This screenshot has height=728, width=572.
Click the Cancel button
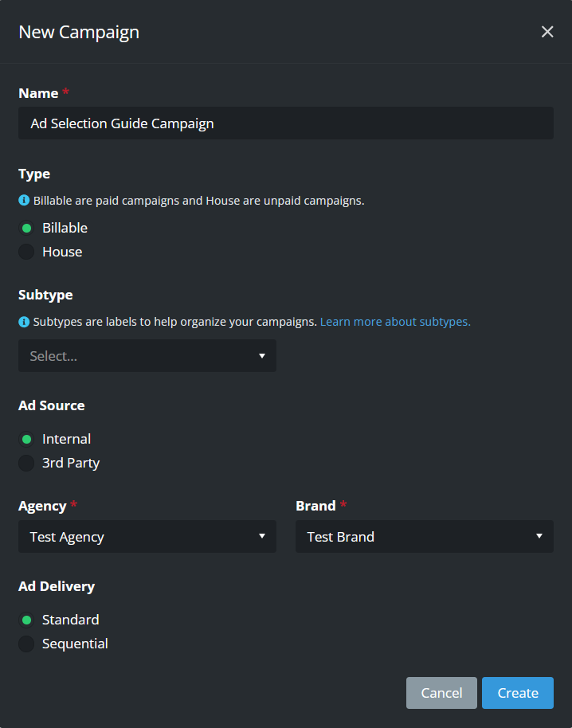441,693
